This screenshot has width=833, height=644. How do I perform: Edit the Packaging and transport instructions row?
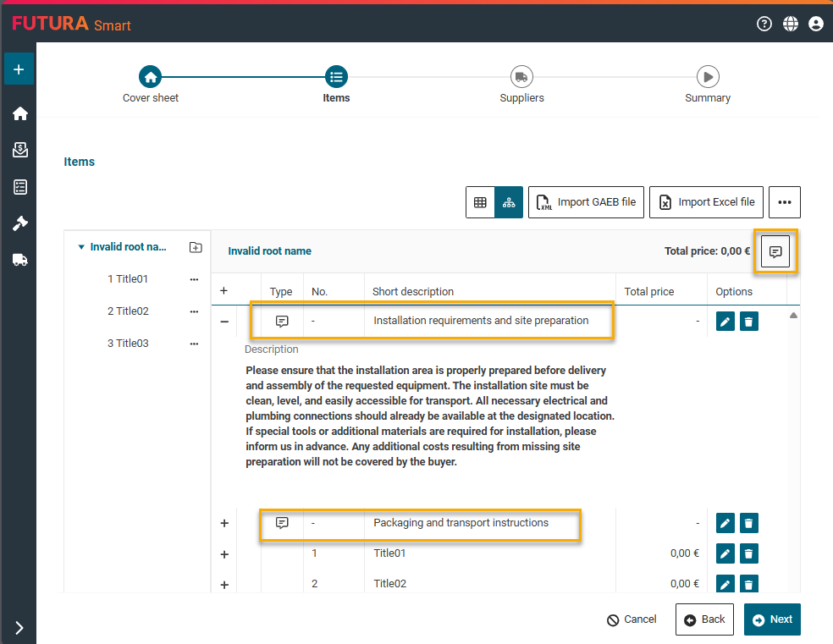pyautogui.click(x=725, y=524)
